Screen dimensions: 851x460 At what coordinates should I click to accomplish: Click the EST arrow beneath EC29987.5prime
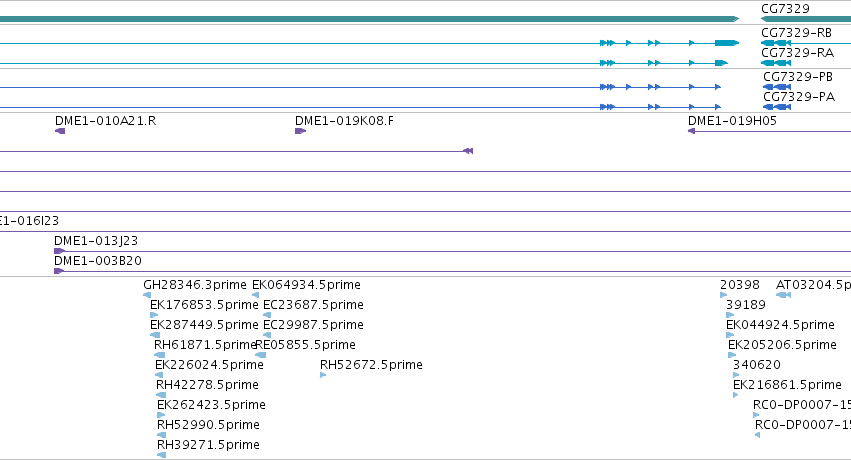click(x=267, y=335)
